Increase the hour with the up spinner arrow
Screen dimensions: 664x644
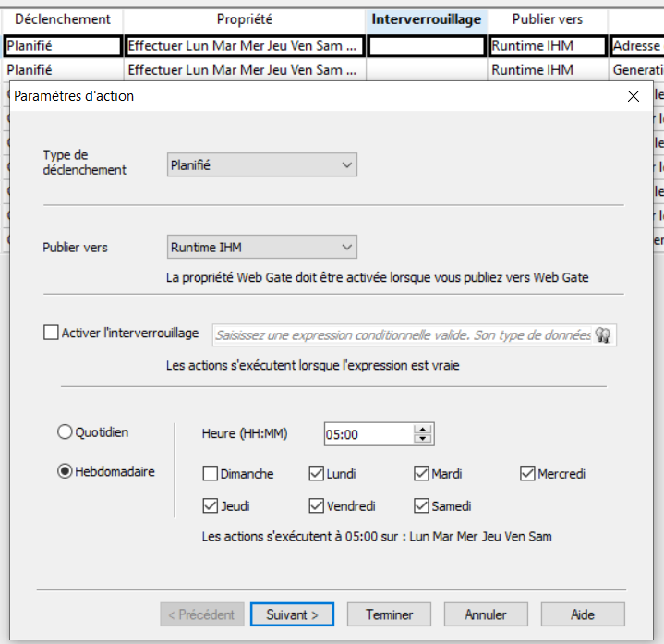424,430
